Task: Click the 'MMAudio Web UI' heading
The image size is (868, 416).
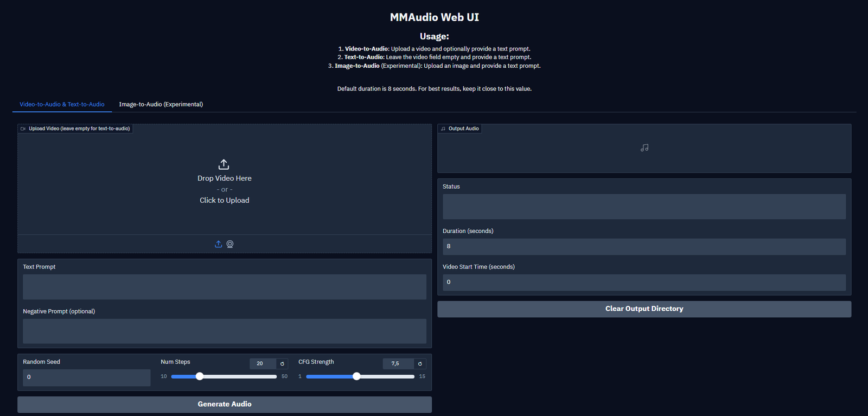Action: tap(435, 17)
